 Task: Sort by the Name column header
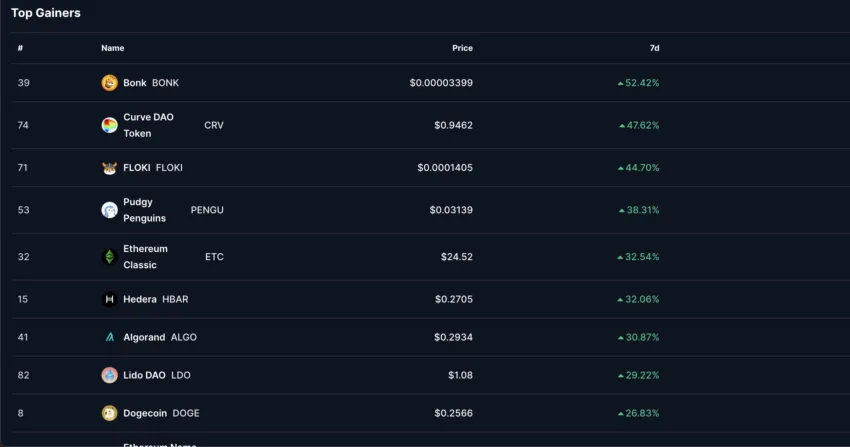(x=113, y=48)
